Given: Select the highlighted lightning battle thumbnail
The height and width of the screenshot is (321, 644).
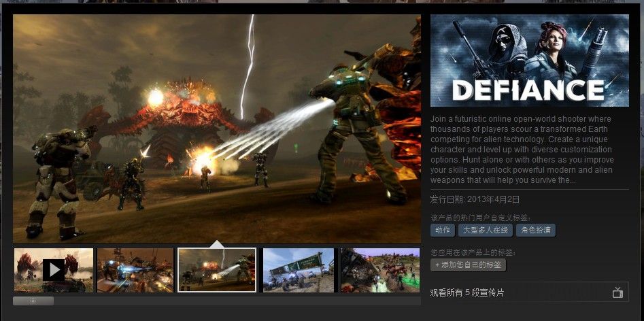Looking at the screenshot, I should [x=217, y=270].
